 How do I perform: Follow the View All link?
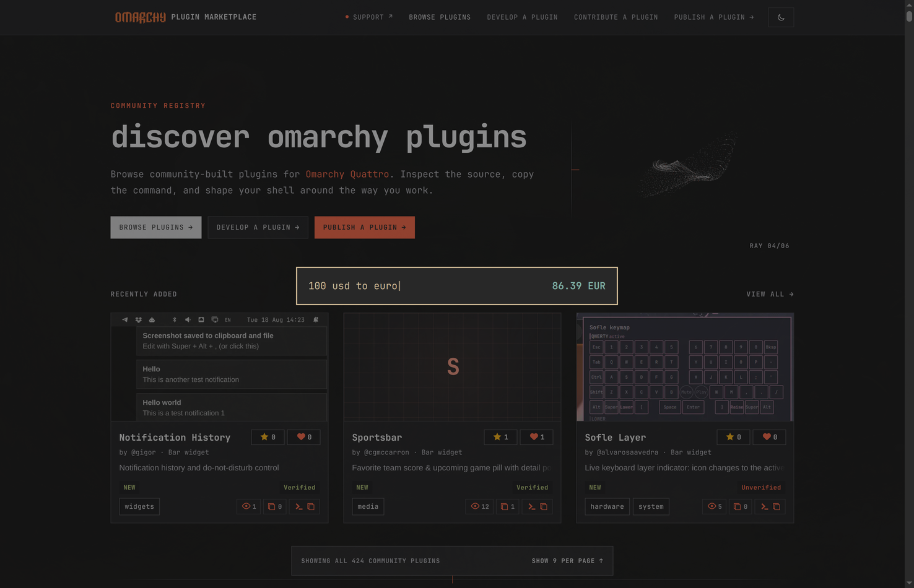point(770,294)
